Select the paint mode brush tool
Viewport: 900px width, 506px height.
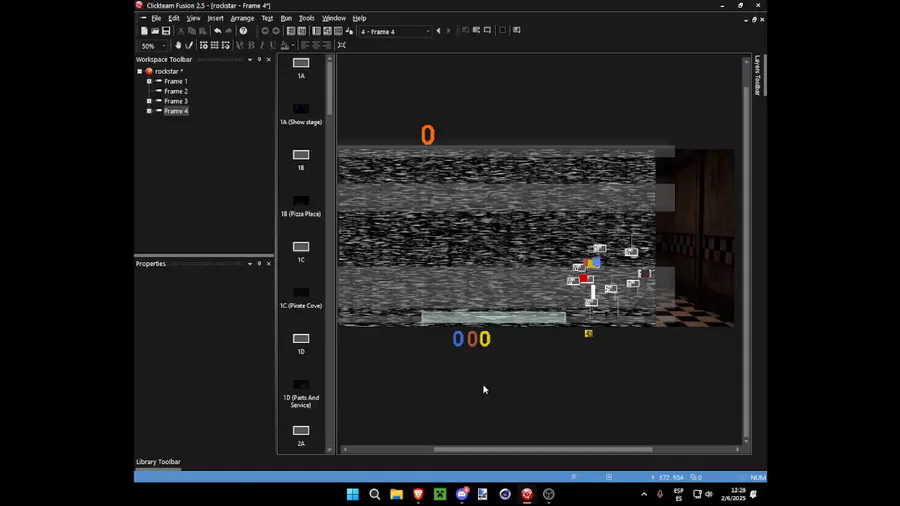[189, 45]
